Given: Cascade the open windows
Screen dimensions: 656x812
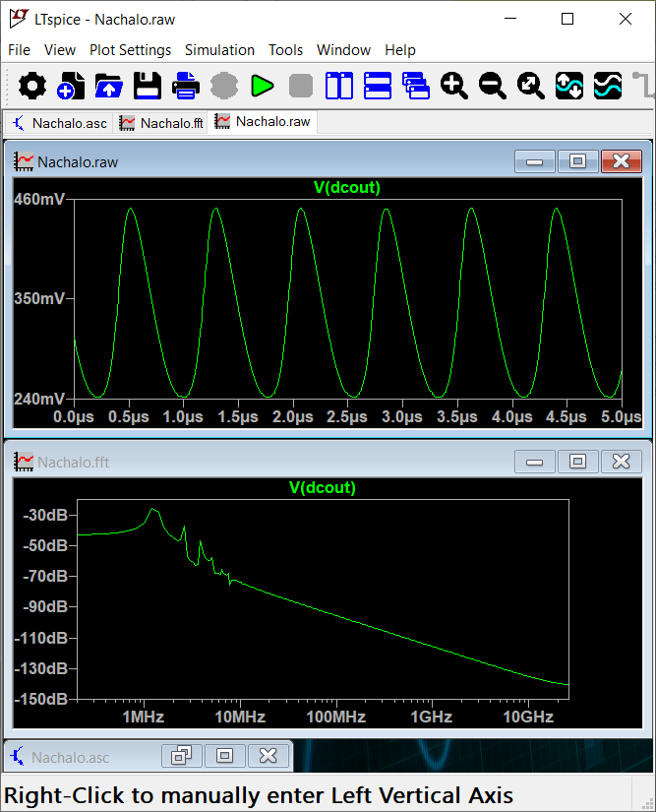Looking at the screenshot, I should (x=416, y=86).
